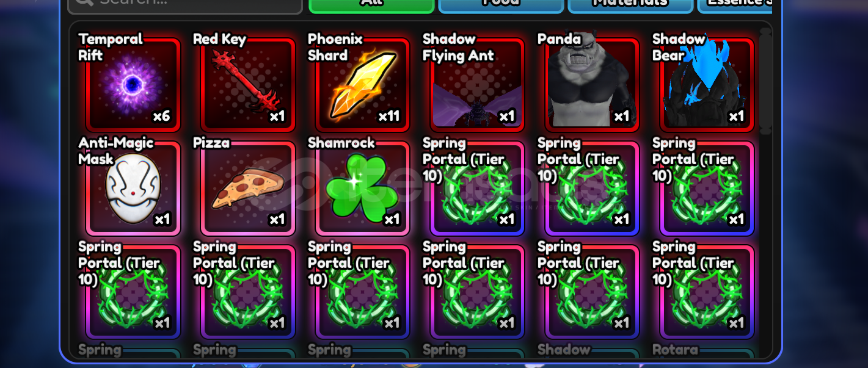Click the Shadow Bear item
868x368 pixels.
click(707, 84)
